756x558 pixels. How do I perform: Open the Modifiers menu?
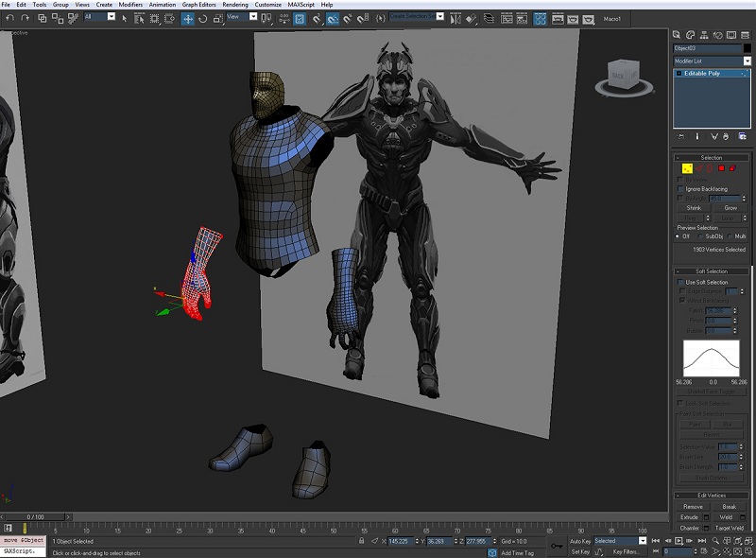(x=130, y=5)
